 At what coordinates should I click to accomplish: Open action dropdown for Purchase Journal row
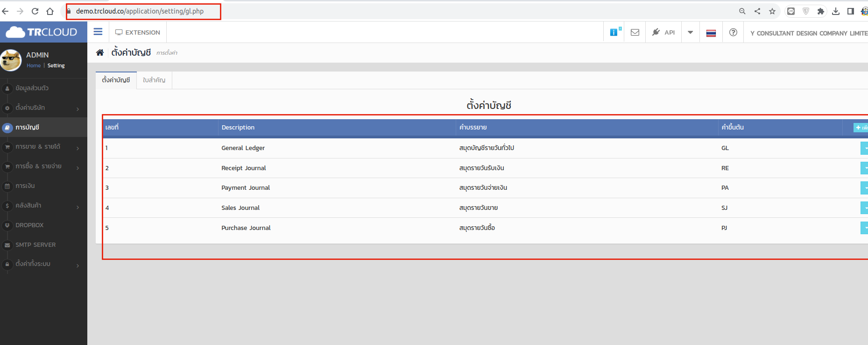864,228
